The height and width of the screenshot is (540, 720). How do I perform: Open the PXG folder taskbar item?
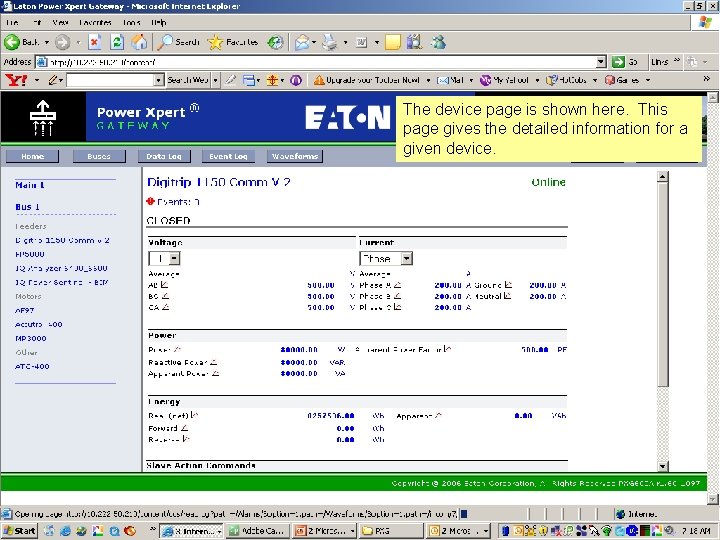[x=391, y=531]
